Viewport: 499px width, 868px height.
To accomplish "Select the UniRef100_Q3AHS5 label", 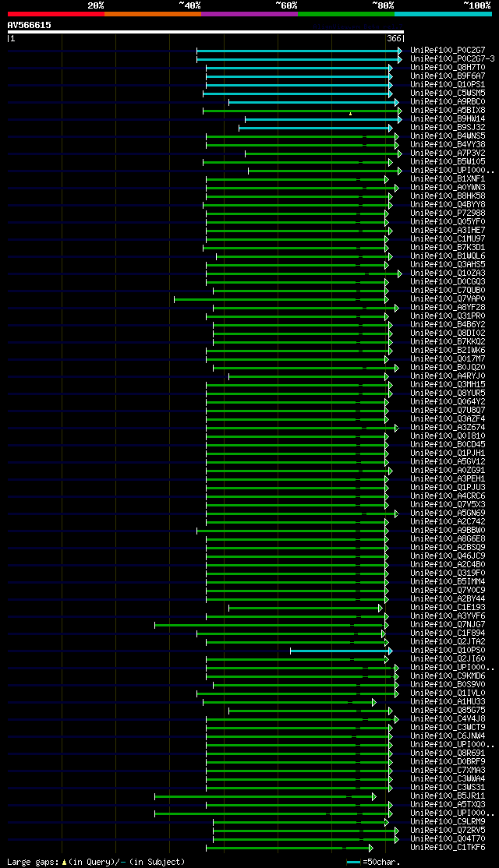I will [448, 265].
